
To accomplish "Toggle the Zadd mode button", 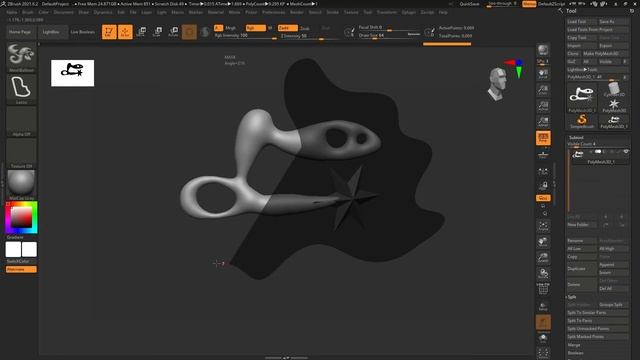I will point(287,28).
